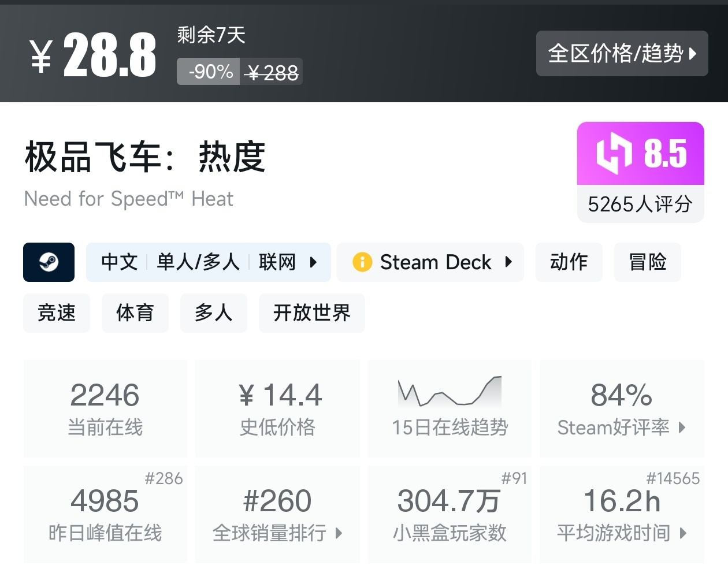Click the -90% discount badge
This screenshot has width=728, height=569.
(x=209, y=72)
